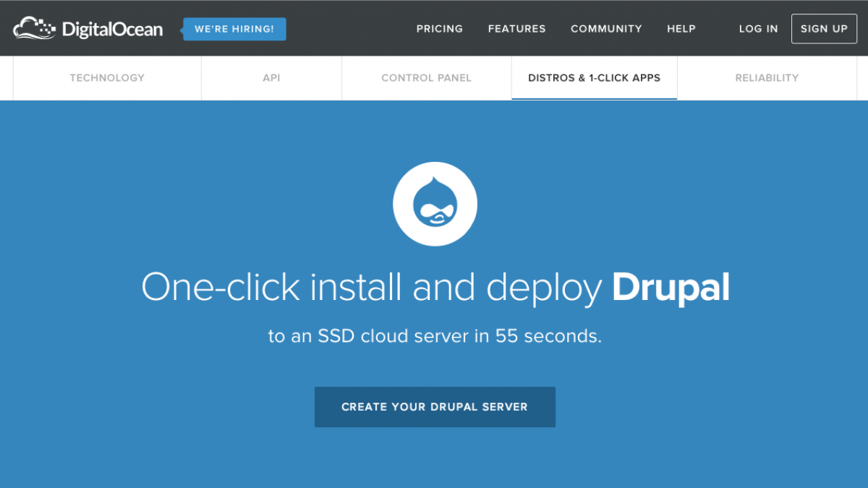Open the Help menu item

(681, 29)
